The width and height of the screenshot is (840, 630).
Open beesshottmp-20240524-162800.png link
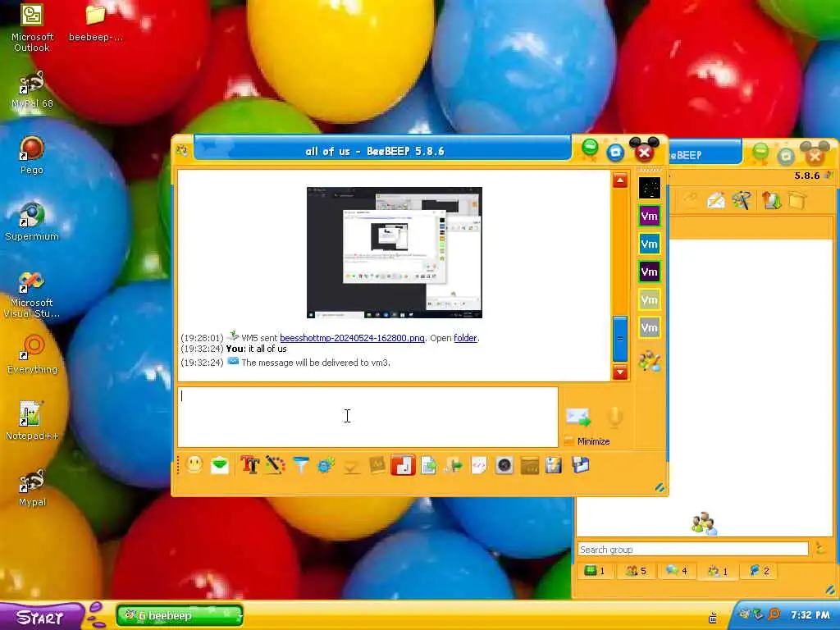352,338
